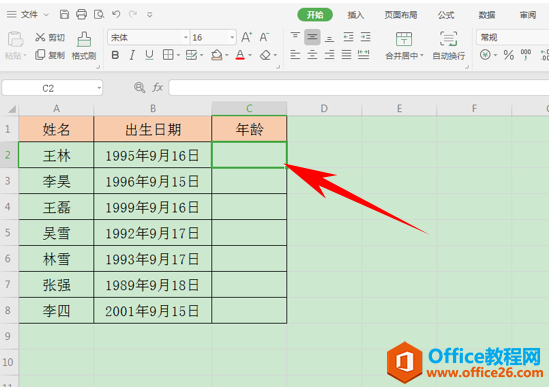Select the Format Painter 格式刷
This screenshot has width=550, height=390.
click(84, 46)
